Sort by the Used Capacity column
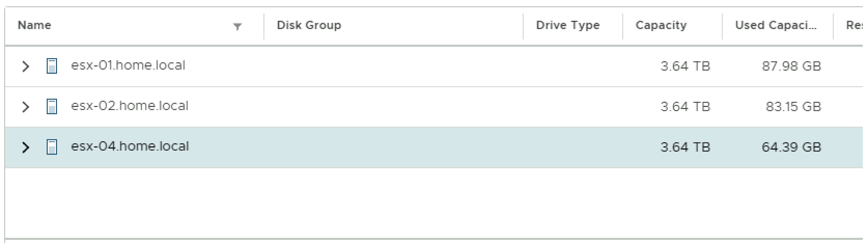 [x=776, y=25]
